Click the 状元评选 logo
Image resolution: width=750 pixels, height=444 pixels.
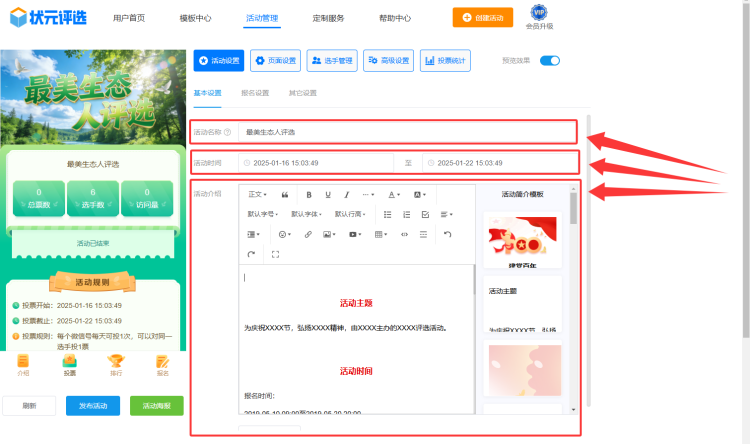(48, 18)
